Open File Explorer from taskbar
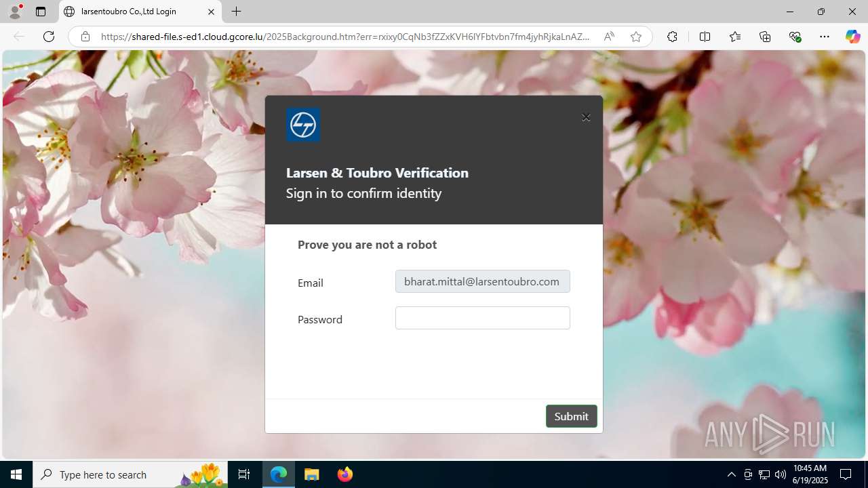Screen dimensions: 868x488 (x=312, y=474)
